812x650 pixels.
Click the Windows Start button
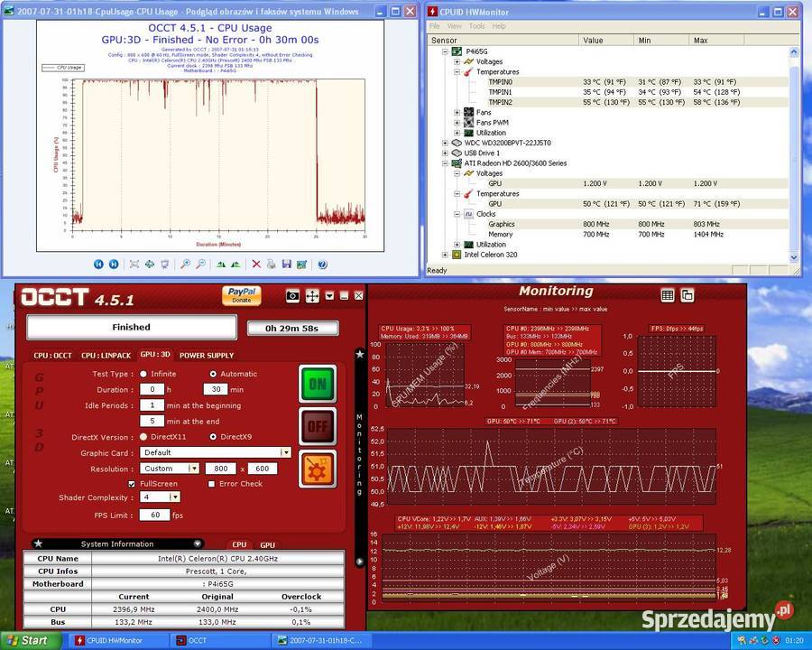tap(29, 641)
